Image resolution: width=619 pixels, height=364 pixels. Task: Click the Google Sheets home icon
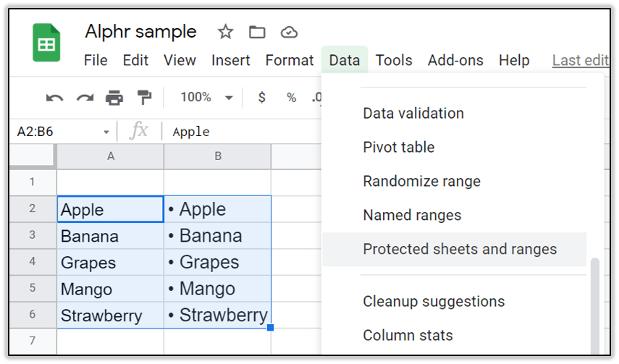coord(46,43)
